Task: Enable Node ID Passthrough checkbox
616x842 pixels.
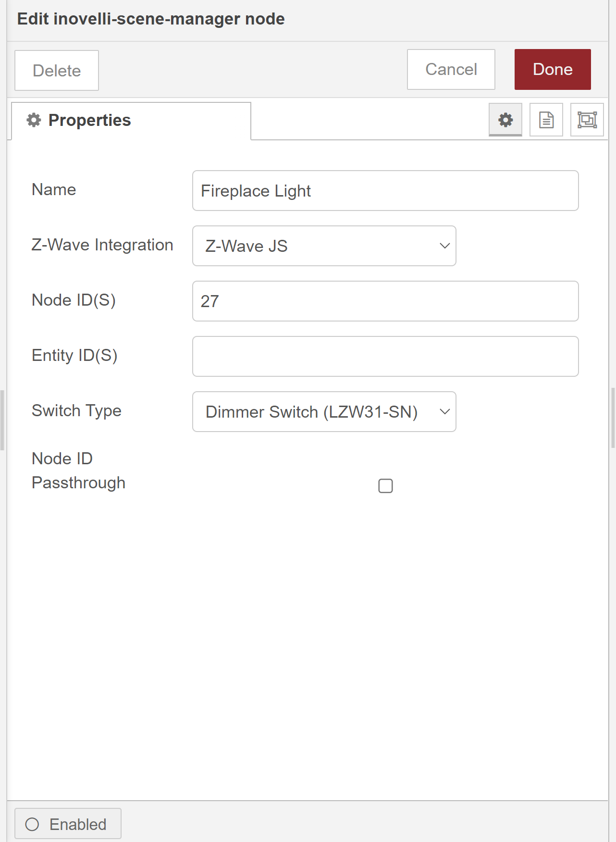Action: (x=385, y=486)
